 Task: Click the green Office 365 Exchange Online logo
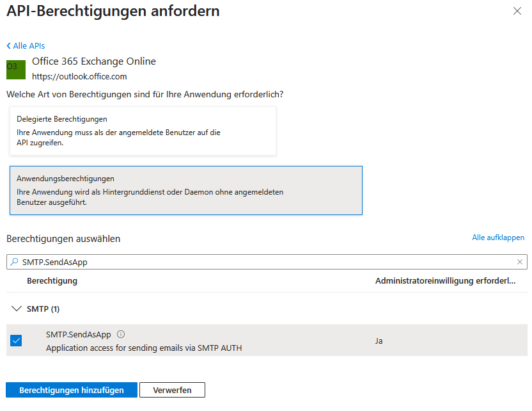tap(16, 70)
